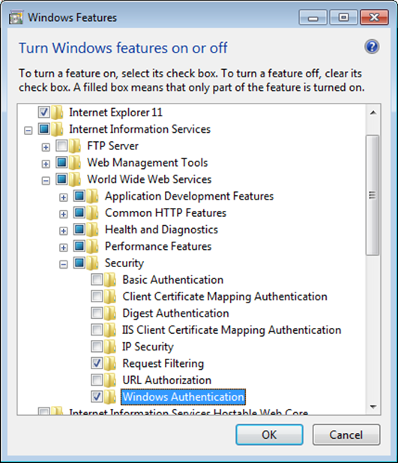This screenshot has width=398, height=463.
Task: Close the Windows Features dialog
Action: (374, 18)
